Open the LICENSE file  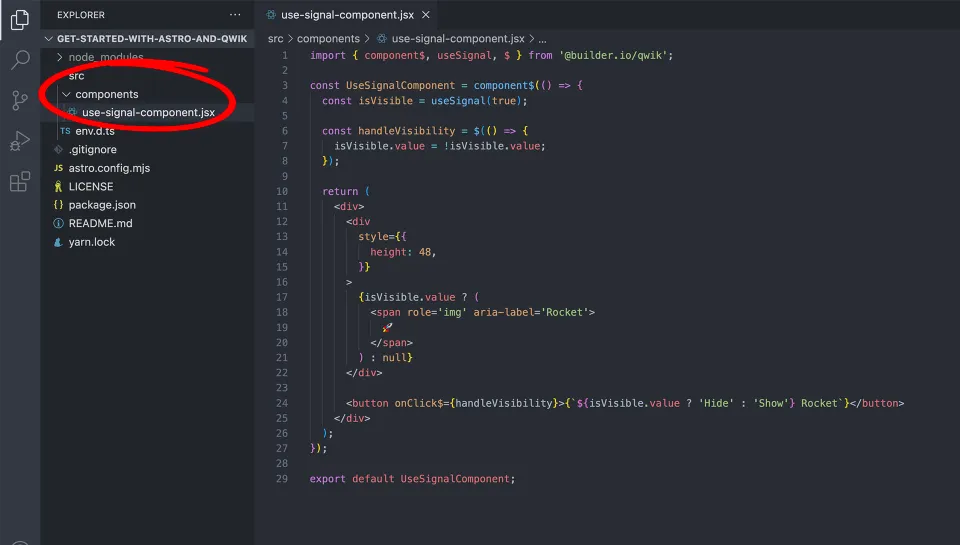pyautogui.click(x=91, y=186)
